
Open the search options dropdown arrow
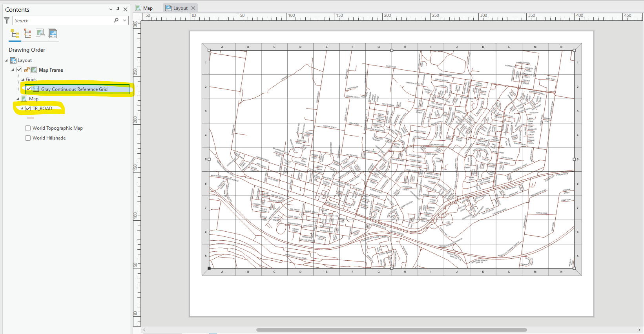[x=125, y=20]
